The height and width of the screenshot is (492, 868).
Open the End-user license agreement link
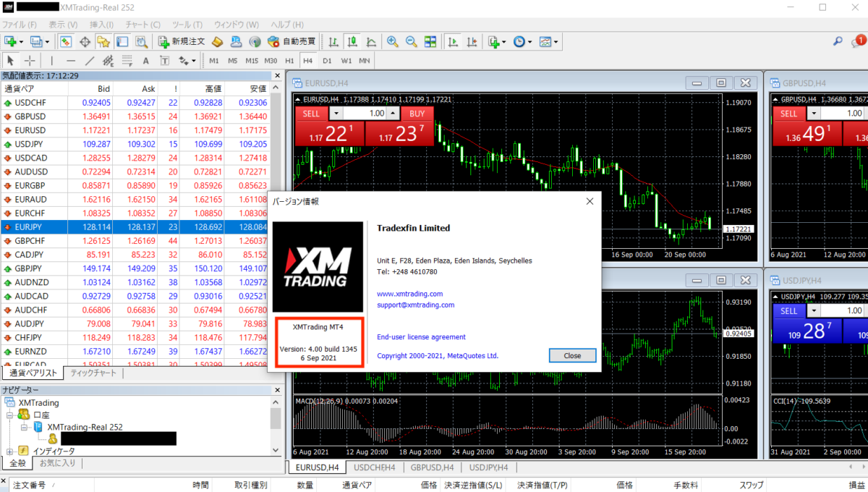click(421, 337)
